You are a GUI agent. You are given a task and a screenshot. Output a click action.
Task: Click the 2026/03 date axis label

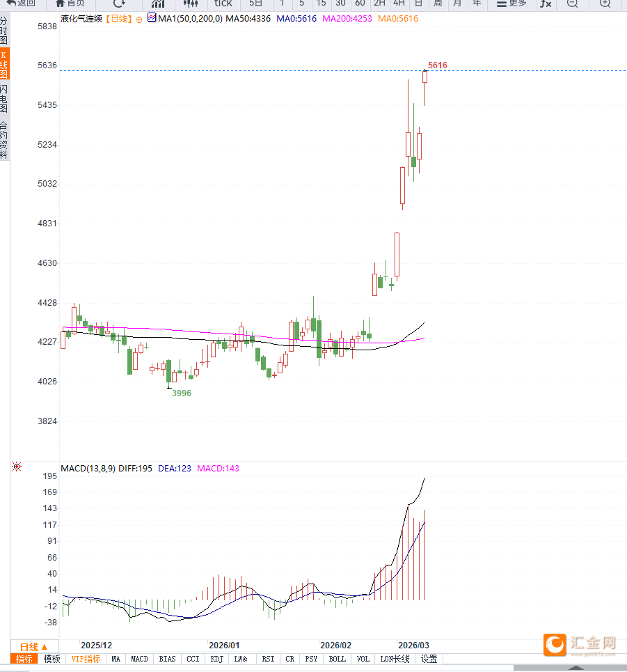click(413, 646)
